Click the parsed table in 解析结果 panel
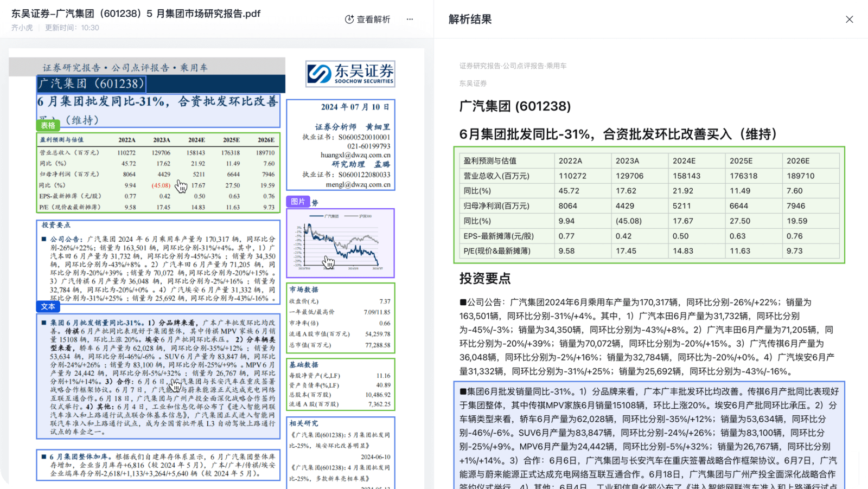This screenshot has height=489, width=868. [x=649, y=205]
